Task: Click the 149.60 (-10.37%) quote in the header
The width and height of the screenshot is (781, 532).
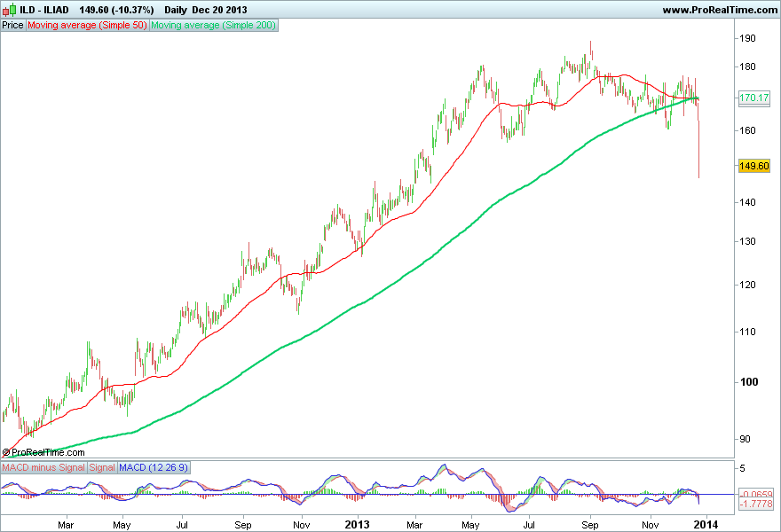Action: (116, 10)
